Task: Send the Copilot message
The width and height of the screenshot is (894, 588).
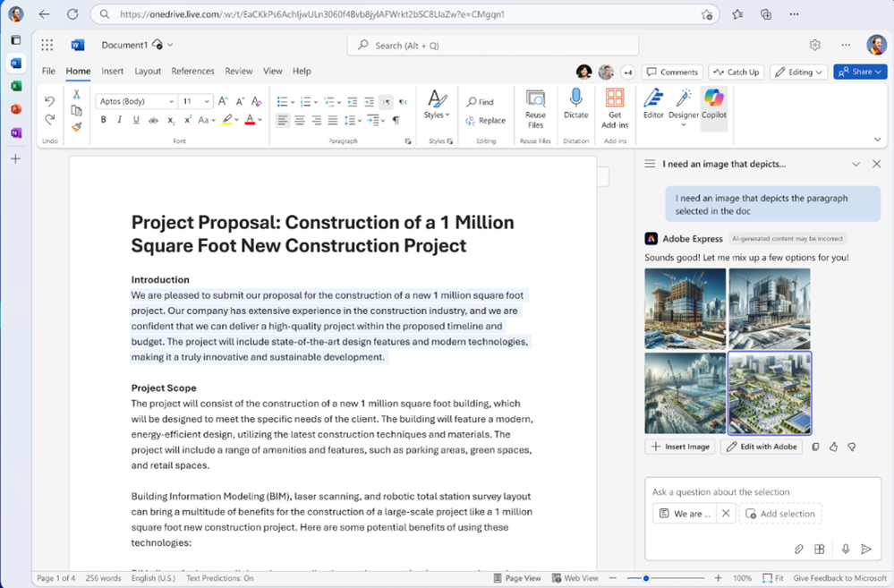Action: click(x=865, y=549)
